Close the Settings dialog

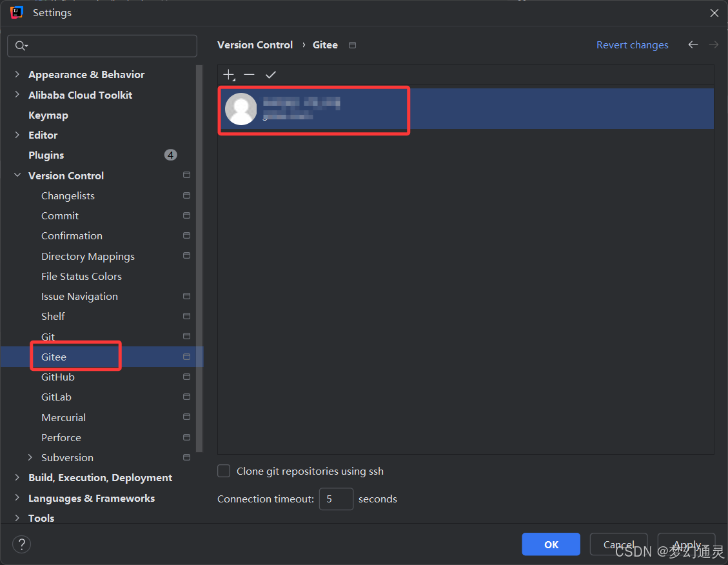click(714, 13)
